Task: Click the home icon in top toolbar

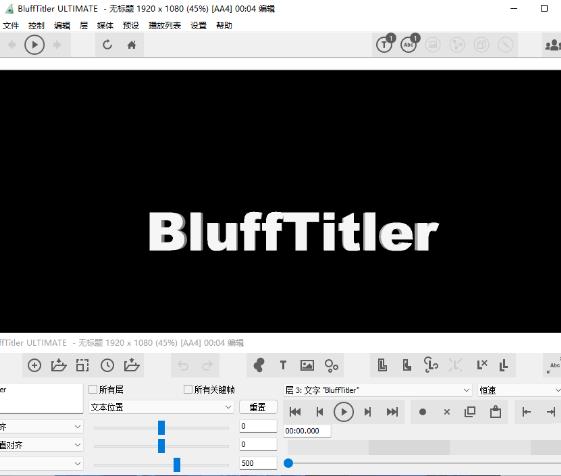Action: 132,45
